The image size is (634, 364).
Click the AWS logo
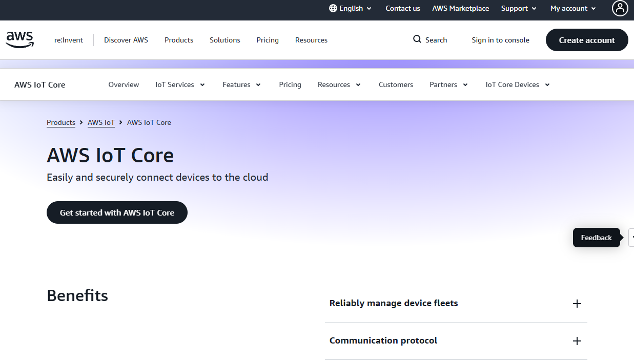point(20,39)
